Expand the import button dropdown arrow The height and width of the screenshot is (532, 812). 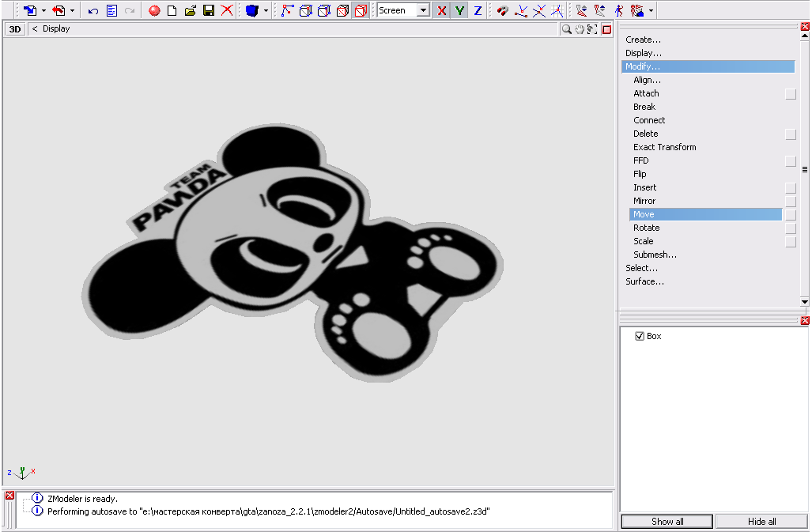tap(43, 11)
